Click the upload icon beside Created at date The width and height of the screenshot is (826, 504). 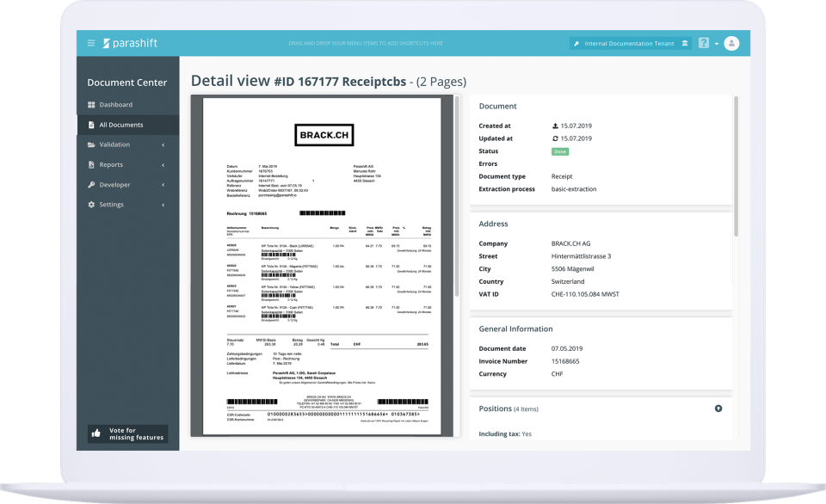(x=555, y=126)
